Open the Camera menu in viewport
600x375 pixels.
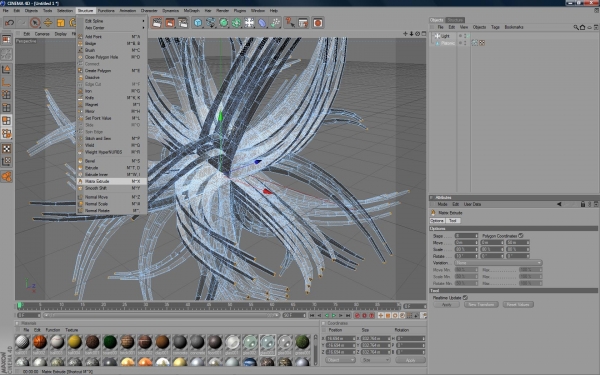click(x=42, y=34)
